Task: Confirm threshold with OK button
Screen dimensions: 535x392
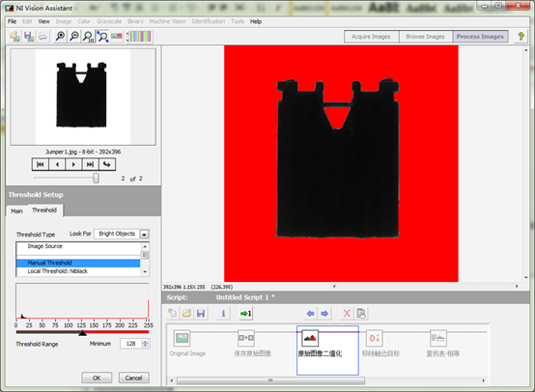Action: click(97, 378)
